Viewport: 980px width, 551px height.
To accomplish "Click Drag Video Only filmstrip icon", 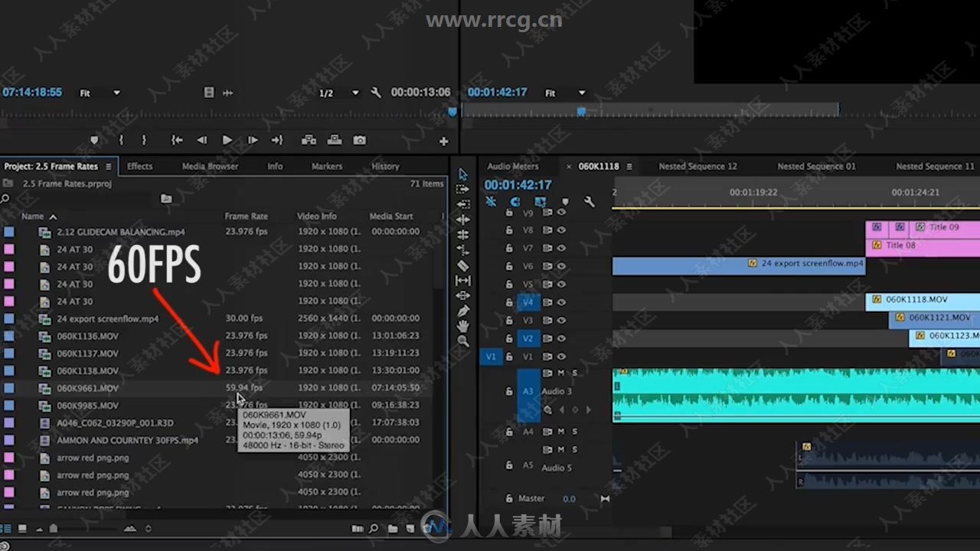I will (x=209, y=93).
